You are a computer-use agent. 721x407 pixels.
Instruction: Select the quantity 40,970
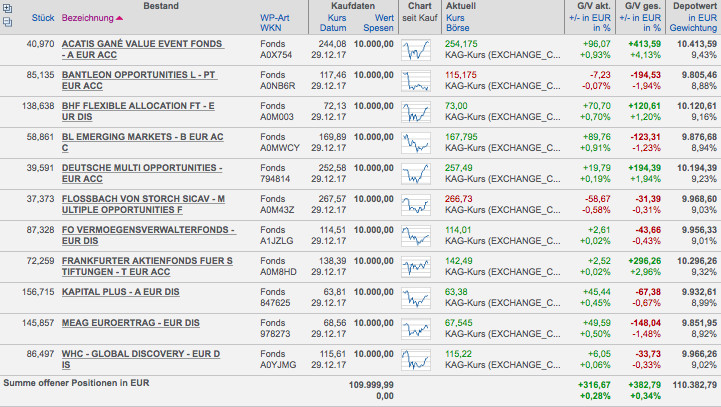pyautogui.click(x=40, y=44)
